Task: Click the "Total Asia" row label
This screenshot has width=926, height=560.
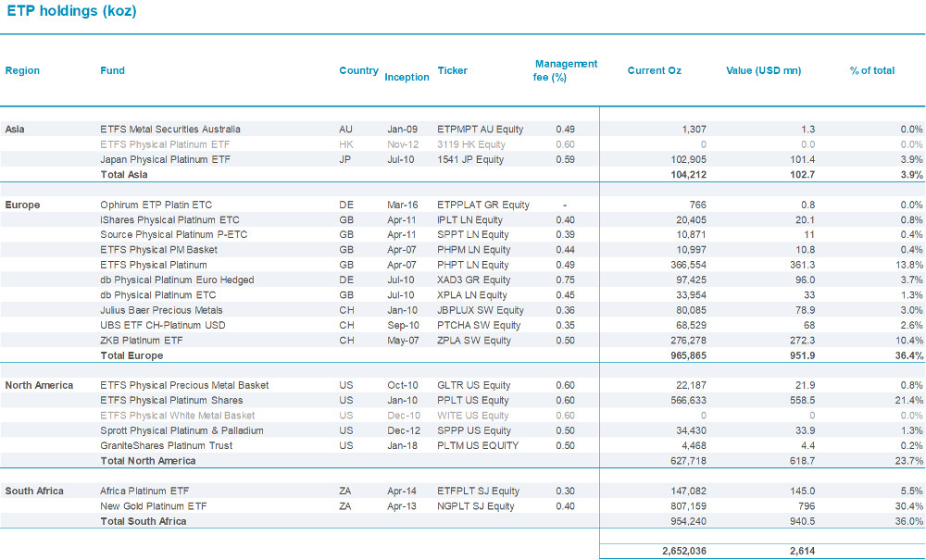Action: point(124,175)
